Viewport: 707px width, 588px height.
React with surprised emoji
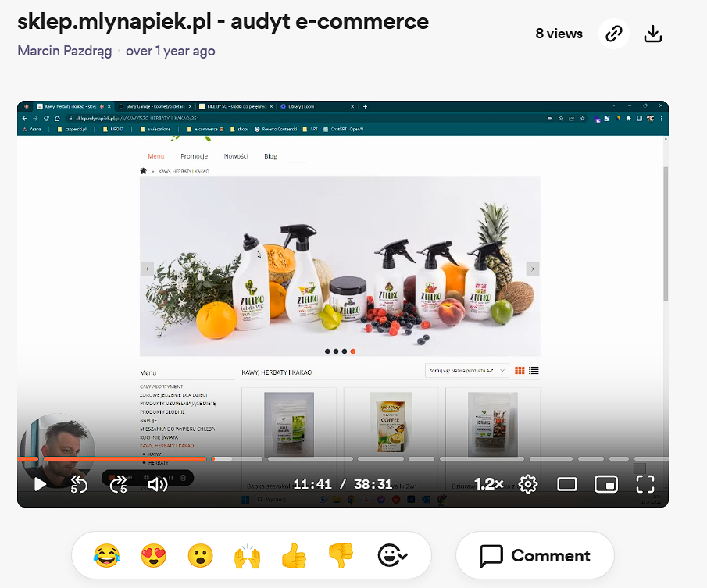200,555
